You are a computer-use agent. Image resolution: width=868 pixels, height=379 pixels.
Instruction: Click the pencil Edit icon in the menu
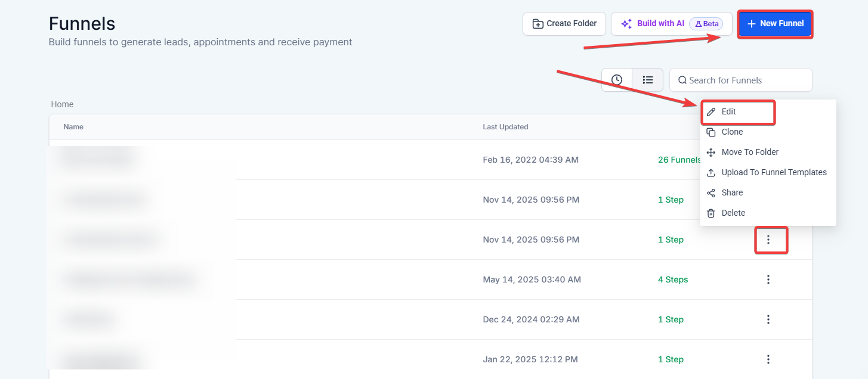pos(711,112)
